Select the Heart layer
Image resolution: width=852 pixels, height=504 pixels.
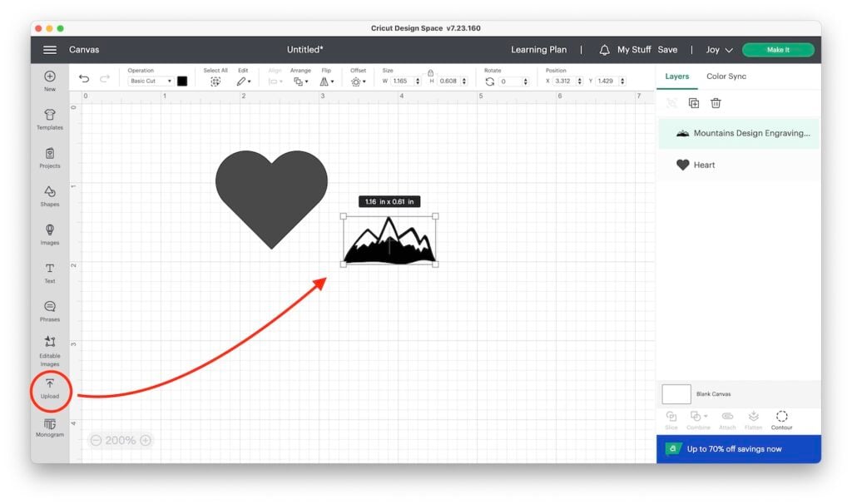739,165
